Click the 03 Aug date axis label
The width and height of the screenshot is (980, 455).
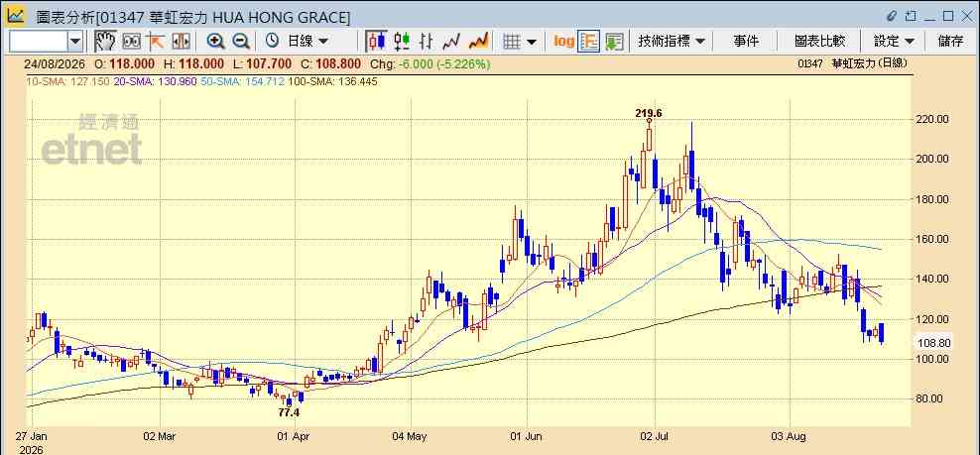coord(790,435)
